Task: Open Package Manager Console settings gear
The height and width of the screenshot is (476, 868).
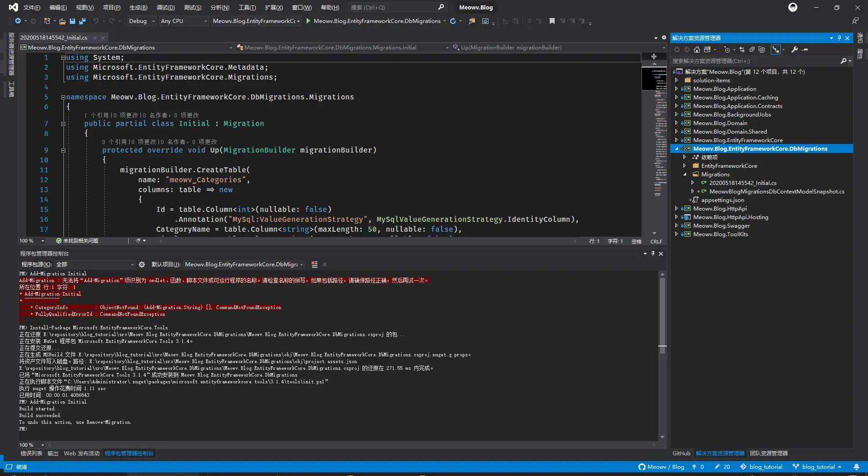Action: point(142,265)
